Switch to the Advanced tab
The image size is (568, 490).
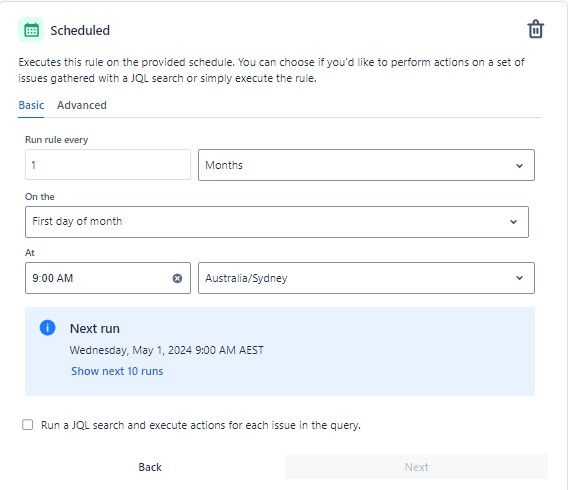point(82,105)
